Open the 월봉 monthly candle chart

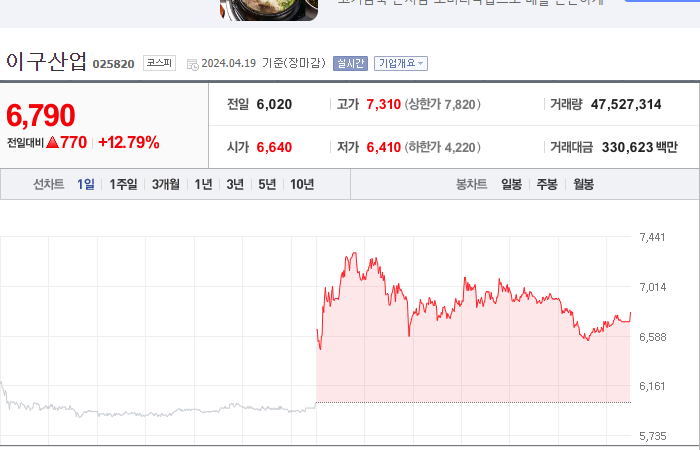583,184
